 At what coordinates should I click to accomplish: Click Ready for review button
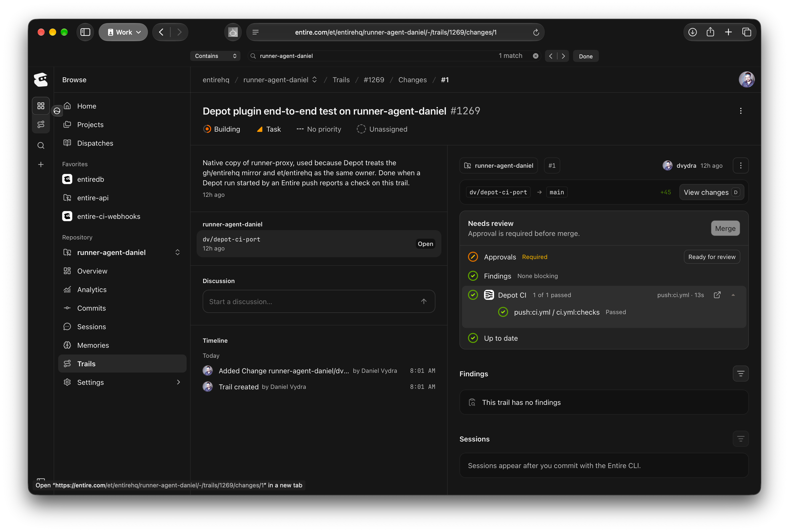pyautogui.click(x=712, y=257)
